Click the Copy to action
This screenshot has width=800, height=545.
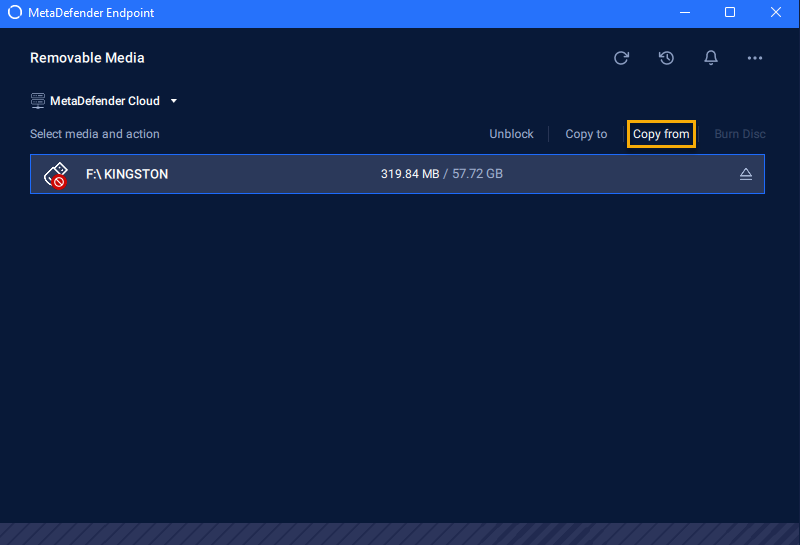click(x=586, y=134)
